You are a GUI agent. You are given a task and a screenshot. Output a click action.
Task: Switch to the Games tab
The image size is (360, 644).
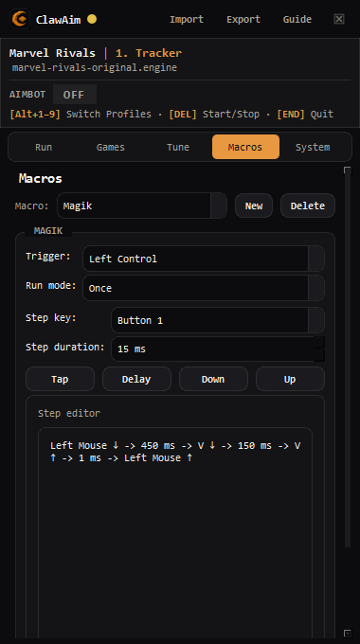[x=111, y=147]
